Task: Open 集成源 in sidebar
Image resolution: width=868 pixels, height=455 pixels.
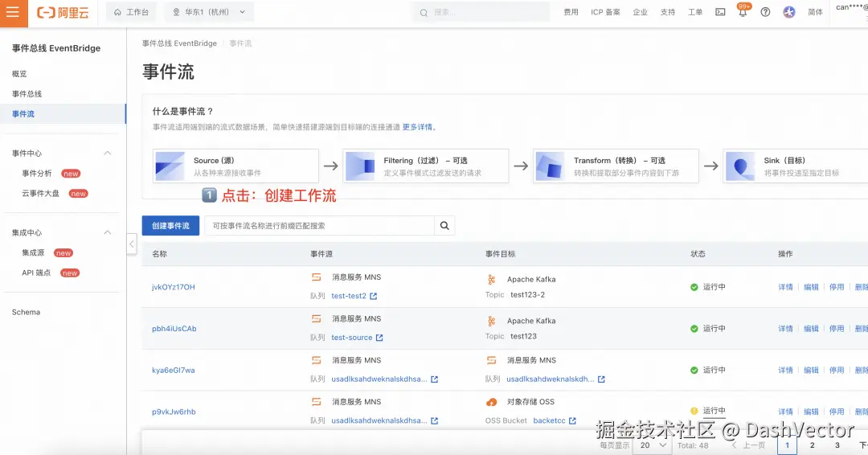Action: (33, 252)
